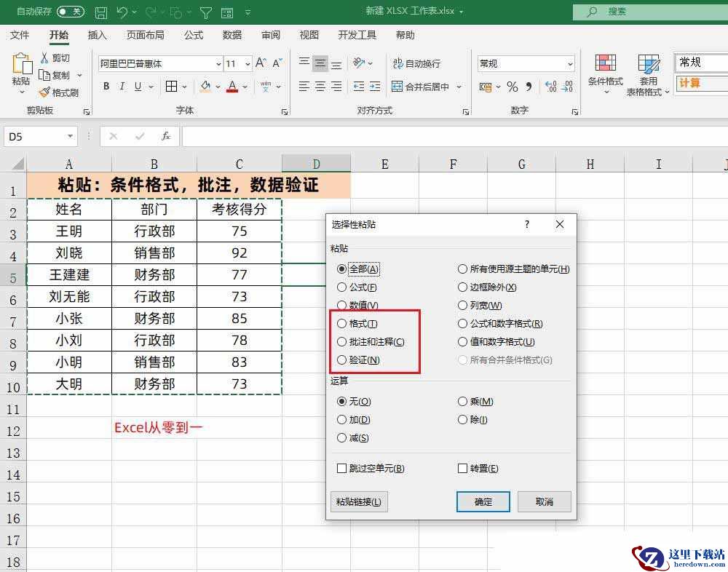Open the Name Box dropdown arrow
This screenshot has width=728, height=572.
[x=70, y=136]
